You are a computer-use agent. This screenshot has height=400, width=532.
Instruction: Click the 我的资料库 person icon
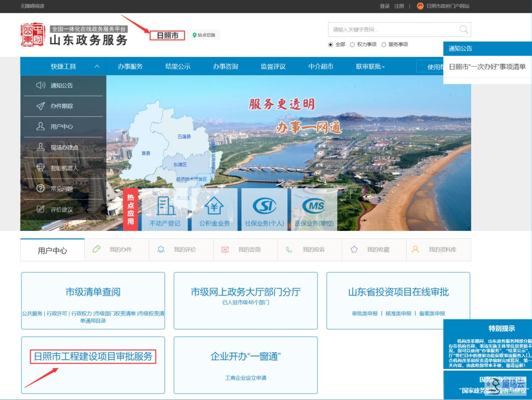[415, 249]
